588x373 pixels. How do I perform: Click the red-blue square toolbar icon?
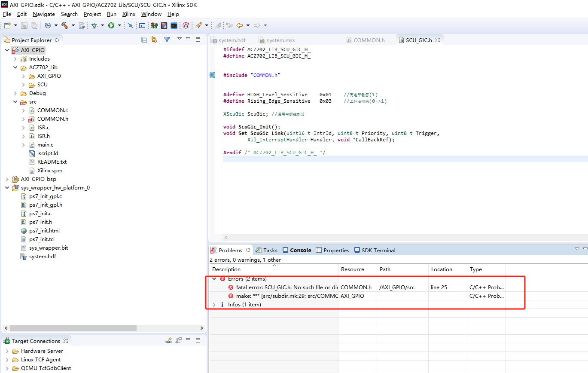point(164,26)
